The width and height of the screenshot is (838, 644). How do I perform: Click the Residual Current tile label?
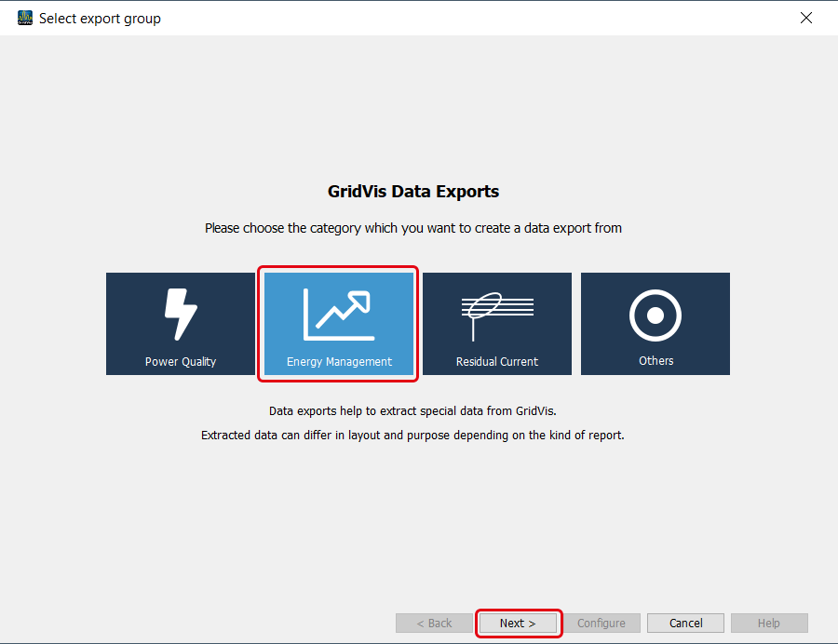pyautogui.click(x=497, y=362)
